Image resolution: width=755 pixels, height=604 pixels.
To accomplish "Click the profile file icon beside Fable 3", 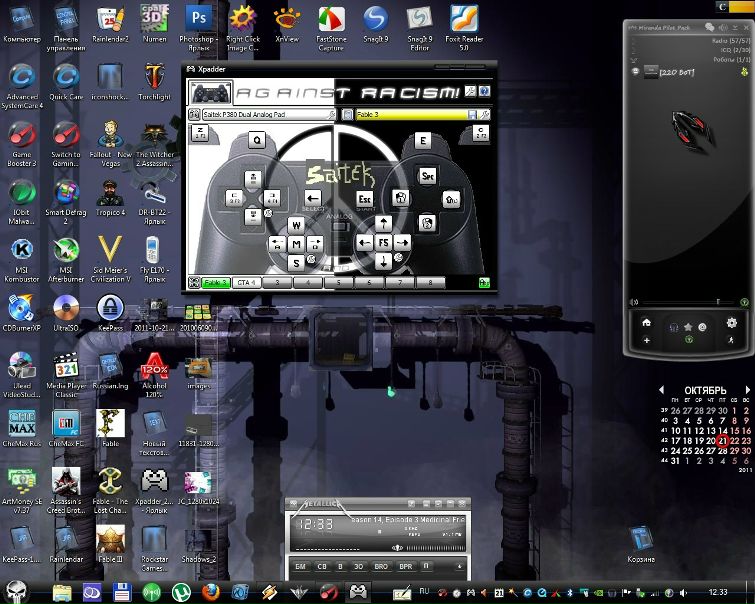I will pyautogui.click(x=347, y=114).
